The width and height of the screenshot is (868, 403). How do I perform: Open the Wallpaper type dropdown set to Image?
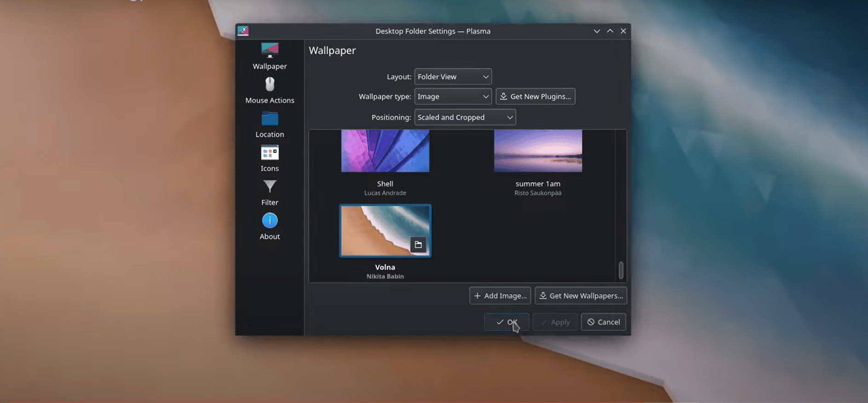(x=453, y=96)
